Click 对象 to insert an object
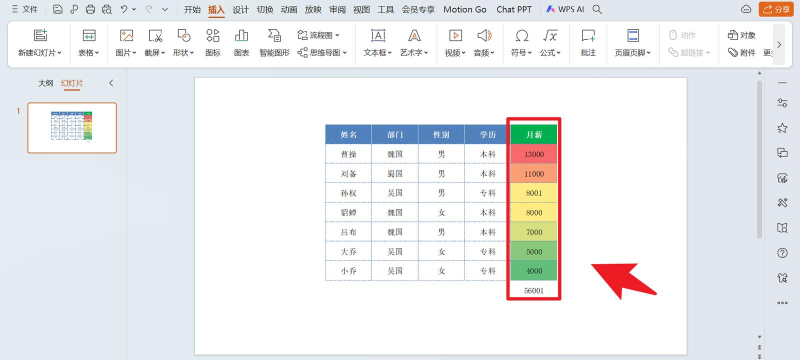The image size is (800, 360). point(742,35)
